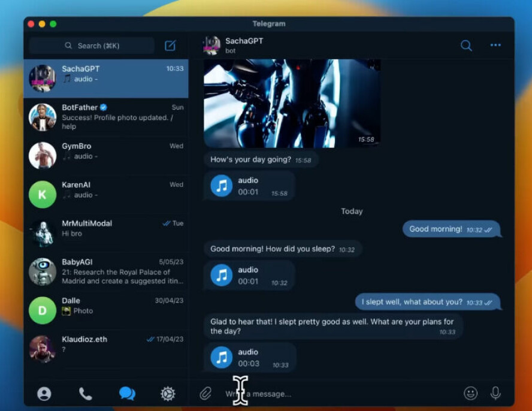Image resolution: width=532 pixels, height=411 pixels.
Task: Open the Settings gear tab
Action: (x=168, y=394)
